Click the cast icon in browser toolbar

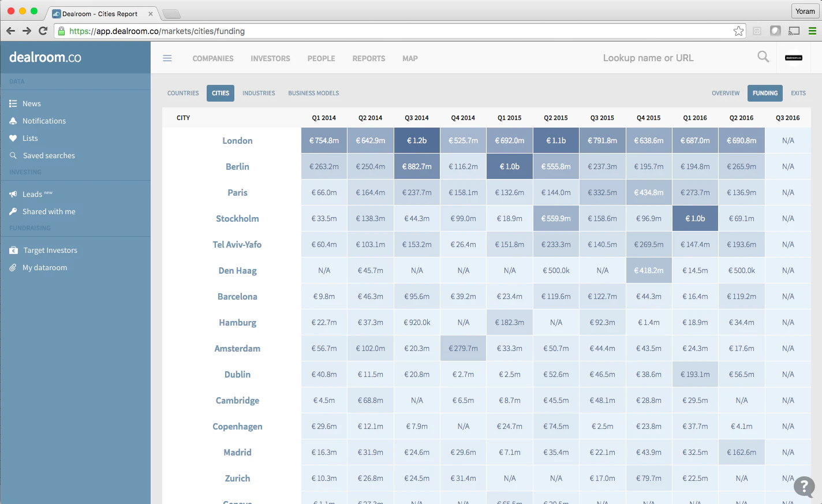coord(794,31)
